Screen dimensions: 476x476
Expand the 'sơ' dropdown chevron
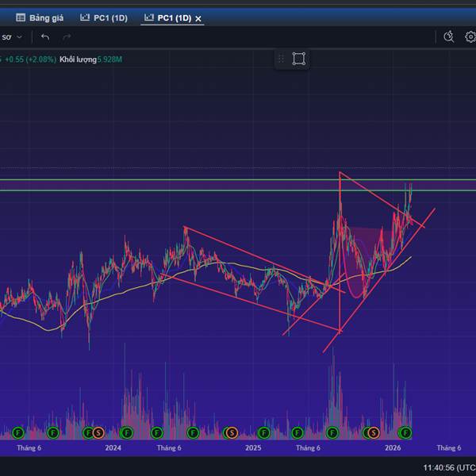click(19, 37)
